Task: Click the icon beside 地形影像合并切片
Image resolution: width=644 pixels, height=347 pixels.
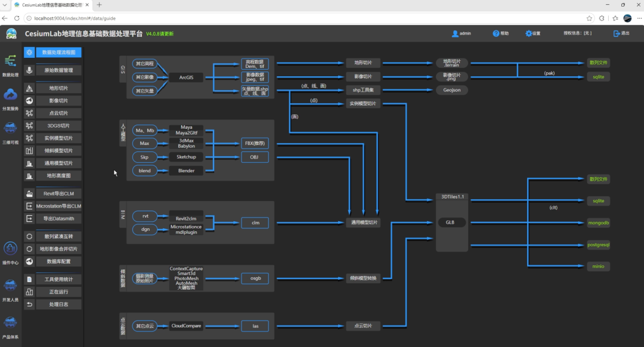Action: click(29, 249)
